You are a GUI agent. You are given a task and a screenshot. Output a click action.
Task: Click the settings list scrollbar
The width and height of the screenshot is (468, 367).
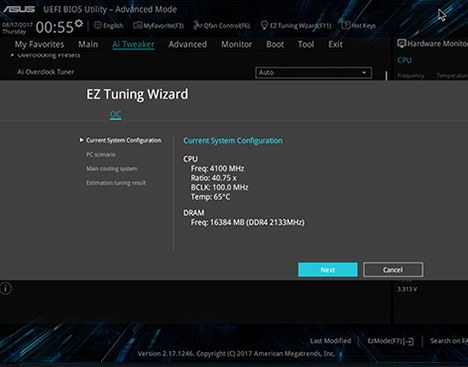click(x=386, y=76)
